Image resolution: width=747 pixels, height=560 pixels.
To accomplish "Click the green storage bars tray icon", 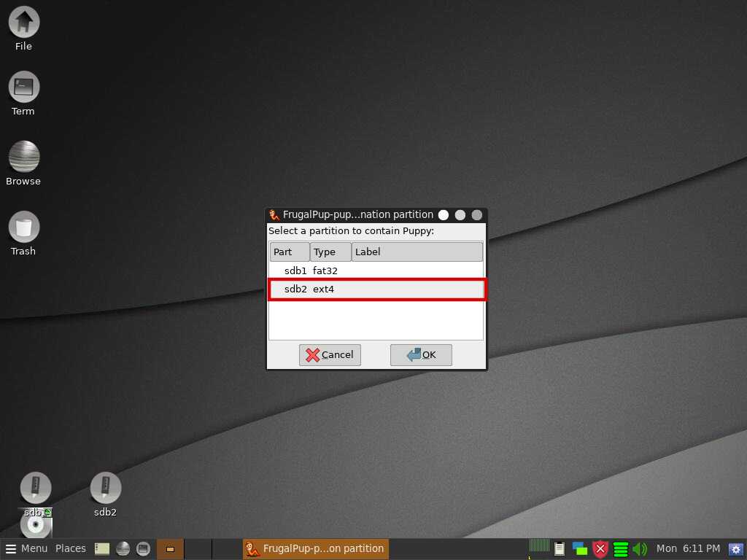I will [x=621, y=549].
